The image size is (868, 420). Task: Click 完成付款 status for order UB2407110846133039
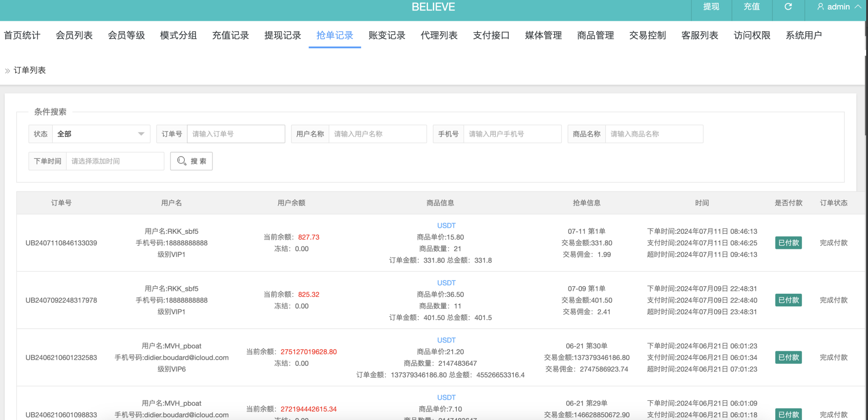click(834, 243)
